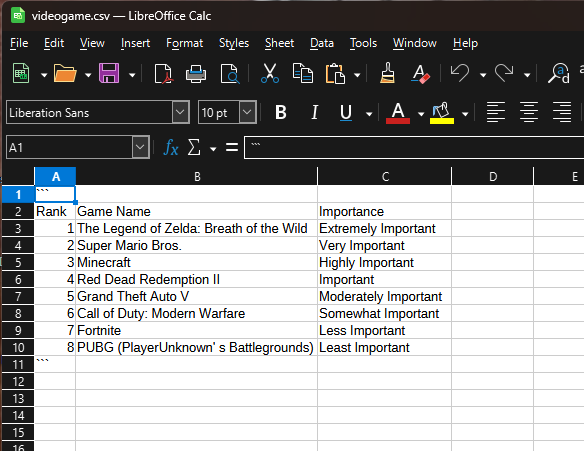Select column C header
Screen dimensions: 584x451
[385, 176]
